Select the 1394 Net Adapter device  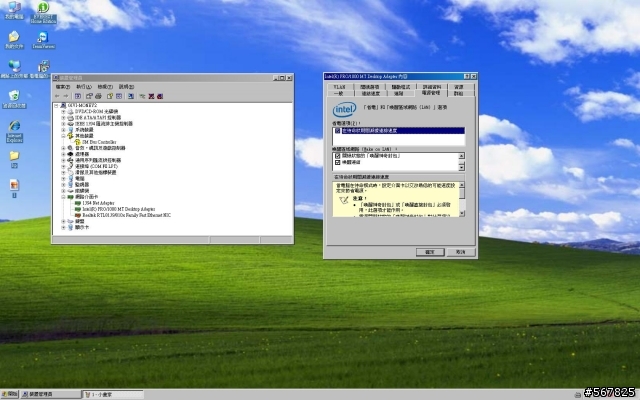(94, 203)
